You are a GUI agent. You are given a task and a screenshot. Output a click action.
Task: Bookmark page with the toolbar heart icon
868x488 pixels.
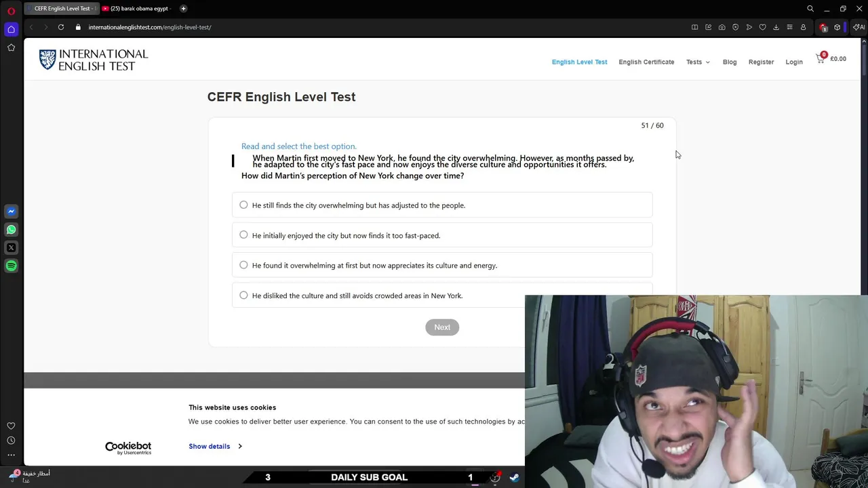(x=762, y=27)
